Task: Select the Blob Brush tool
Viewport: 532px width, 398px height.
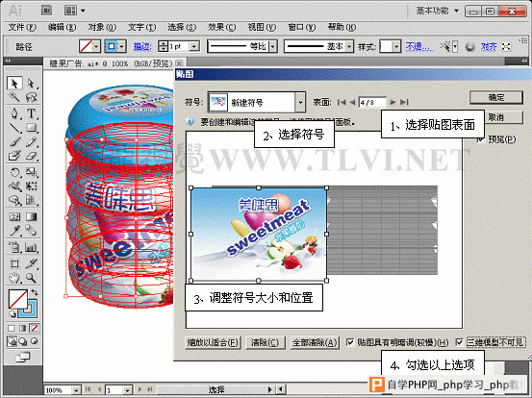Action: 14,157
